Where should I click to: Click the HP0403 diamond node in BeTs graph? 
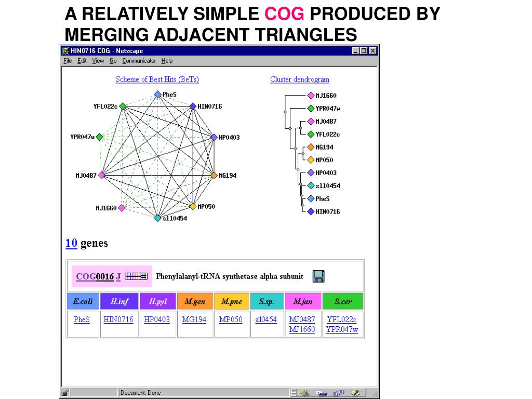tap(214, 137)
